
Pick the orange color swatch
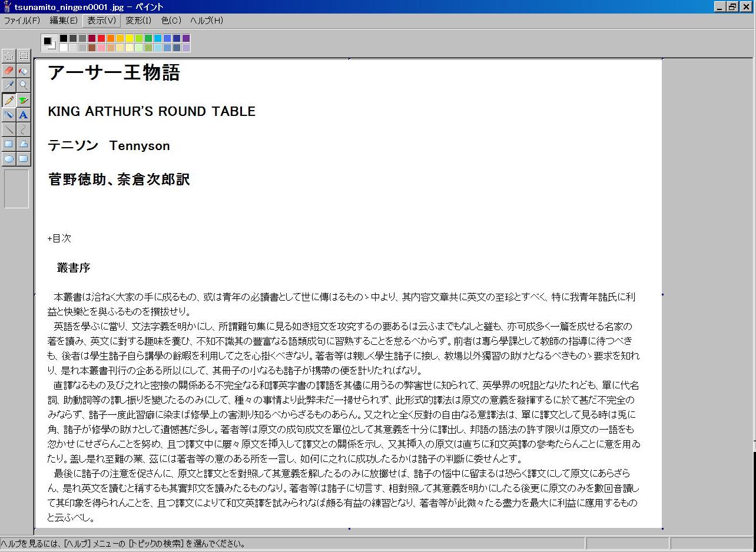(111, 38)
